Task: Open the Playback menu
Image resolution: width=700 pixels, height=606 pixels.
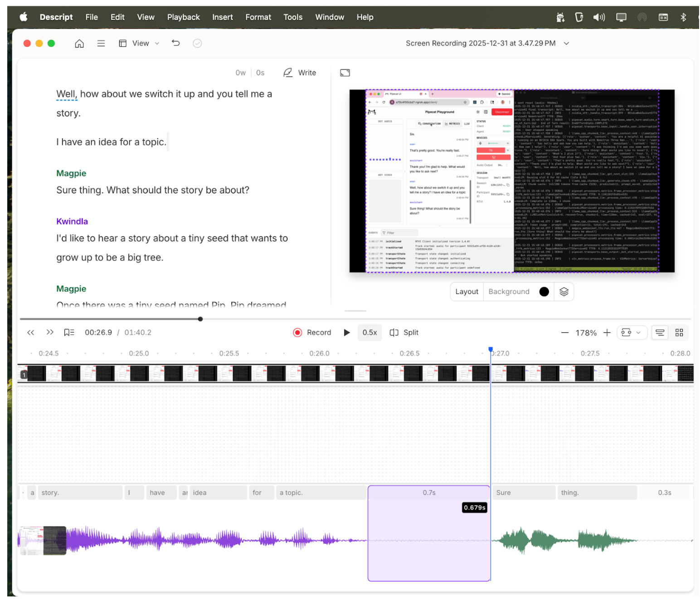Action: tap(183, 17)
